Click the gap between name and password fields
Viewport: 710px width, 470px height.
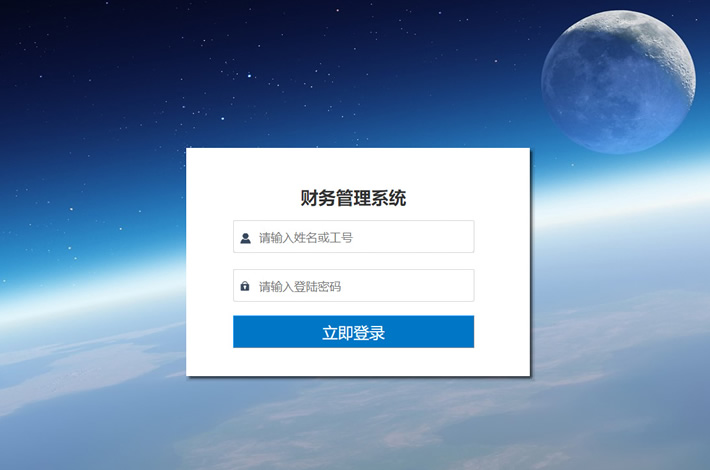coord(354,261)
